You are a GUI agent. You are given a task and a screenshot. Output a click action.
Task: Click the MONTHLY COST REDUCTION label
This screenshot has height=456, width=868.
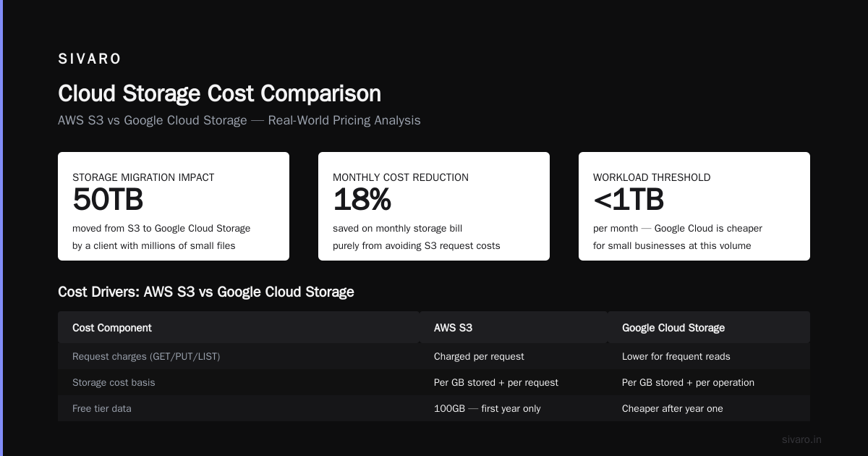click(x=401, y=177)
